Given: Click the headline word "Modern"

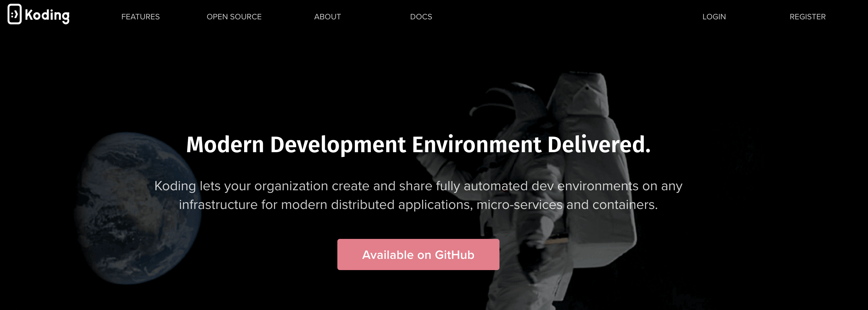Looking at the screenshot, I should pos(225,145).
